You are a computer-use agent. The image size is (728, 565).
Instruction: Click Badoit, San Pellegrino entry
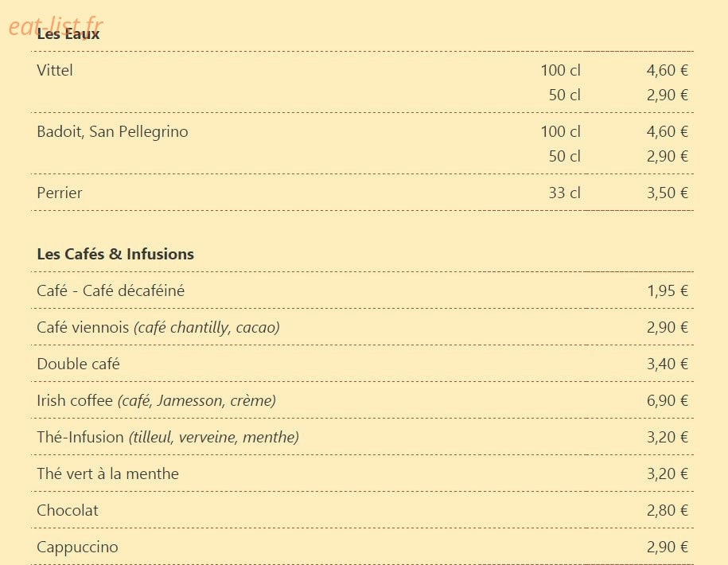click(112, 131)
